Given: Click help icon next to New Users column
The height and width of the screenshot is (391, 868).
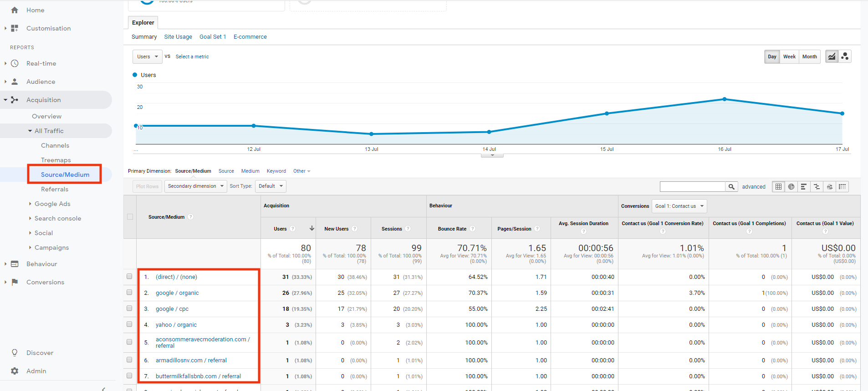Looking at the screenshot, I should pyautogui.click(x=354, y=229).
